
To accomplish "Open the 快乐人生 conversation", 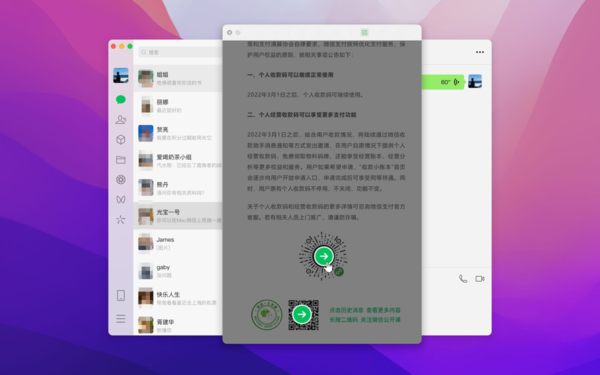I will [x=178, y=298].
